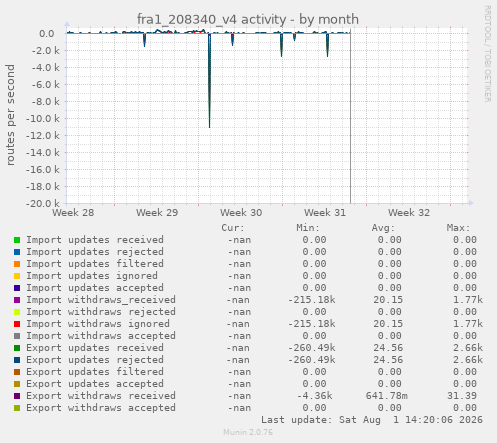The width and height of the screenshot is (497, 443).
Task: Click the Last update timestamp text
Action: point(372,420)
